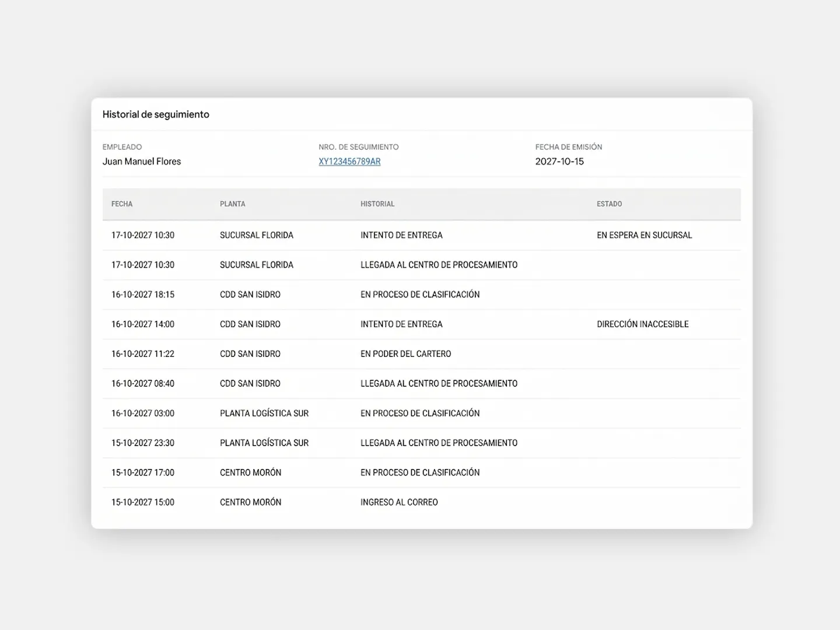
Task: Click 'INTENTO DE ENTREGA' in Sucursal Florida row
Action: click(x=401, y=235)
